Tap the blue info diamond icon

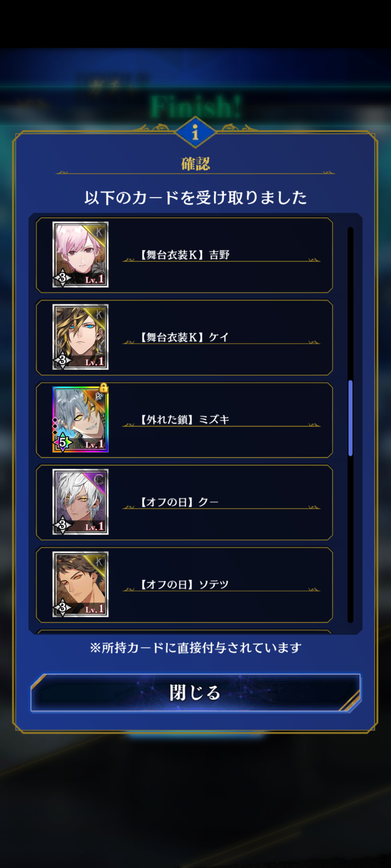coord(195,132)
